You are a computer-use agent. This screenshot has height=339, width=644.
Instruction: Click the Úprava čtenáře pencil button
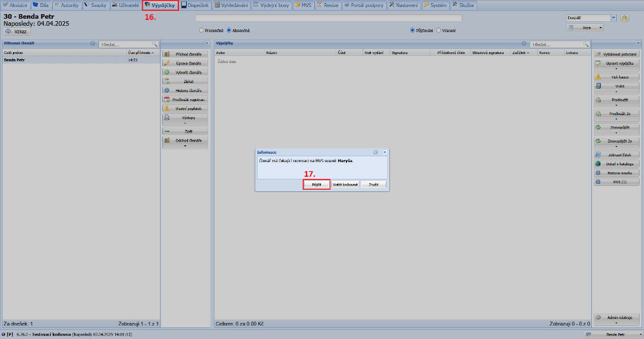pyautogui.click(x=185, y=64)
